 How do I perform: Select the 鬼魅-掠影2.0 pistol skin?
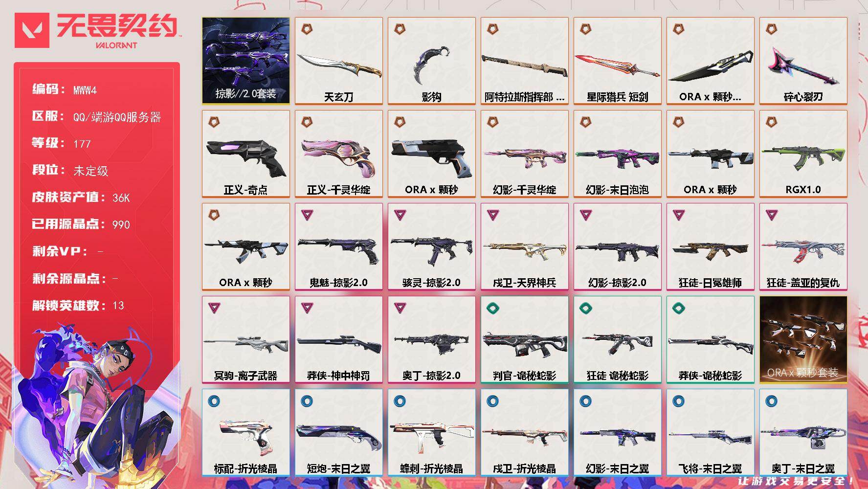pos(339,247)
